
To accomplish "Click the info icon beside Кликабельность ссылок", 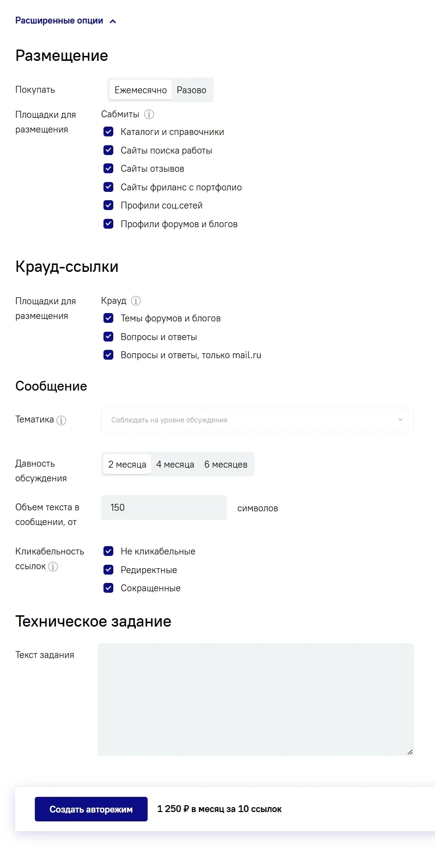I will click(x=53, y=567).
